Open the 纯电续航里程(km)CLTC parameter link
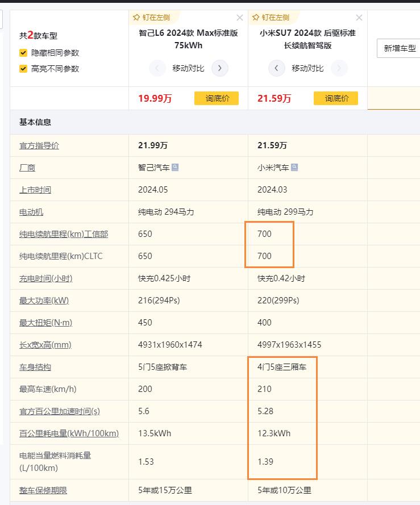 [61, 256]
